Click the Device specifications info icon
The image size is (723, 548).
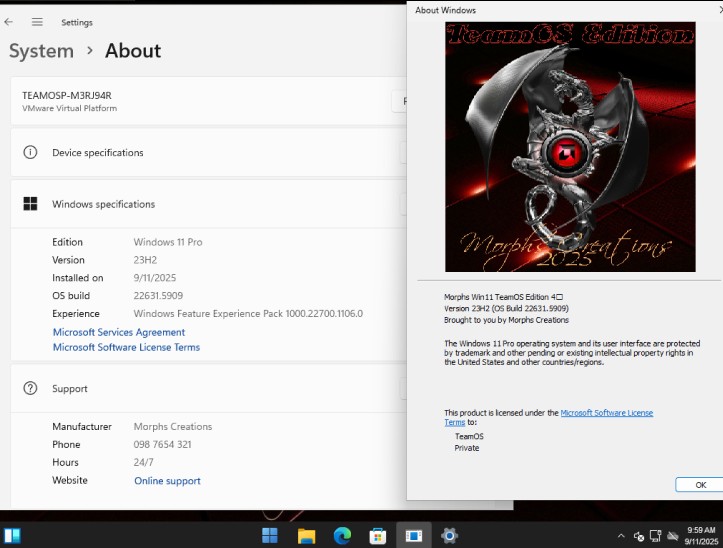point(30,152)
